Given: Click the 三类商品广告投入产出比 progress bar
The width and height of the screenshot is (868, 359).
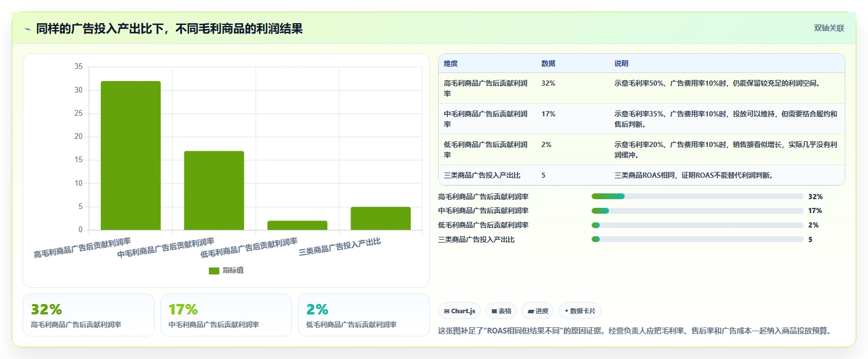Looking at the screenshot, I should [697, 239].
